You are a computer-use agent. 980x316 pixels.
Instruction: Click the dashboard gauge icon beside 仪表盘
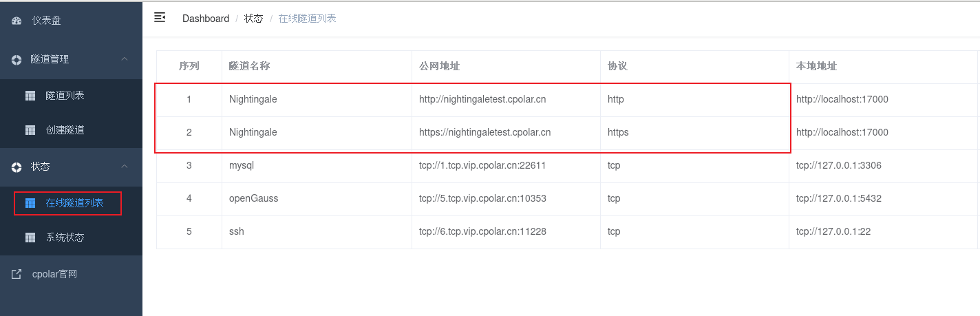coord(17,21)
